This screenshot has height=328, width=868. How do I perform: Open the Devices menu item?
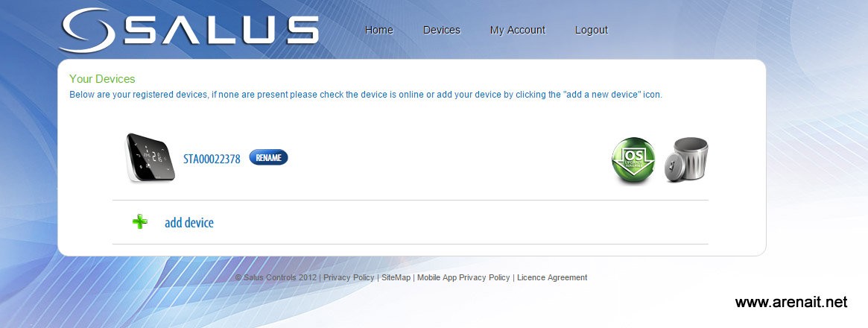(441, 30)
